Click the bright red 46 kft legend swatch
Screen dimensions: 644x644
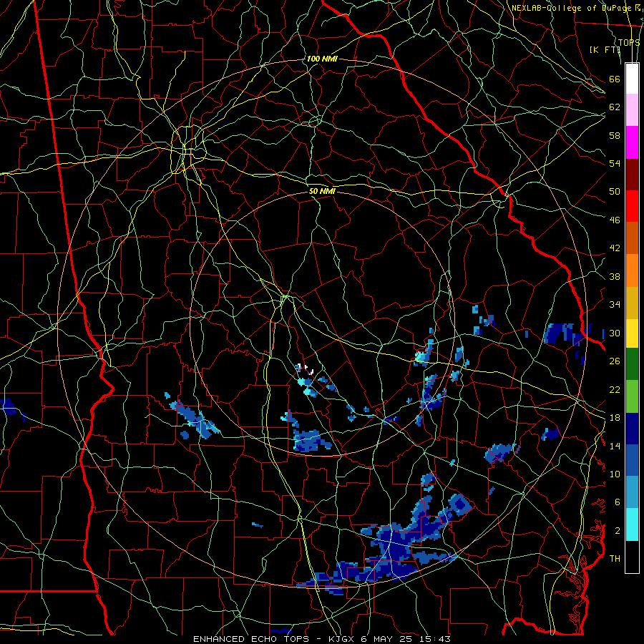click(632, 206)
